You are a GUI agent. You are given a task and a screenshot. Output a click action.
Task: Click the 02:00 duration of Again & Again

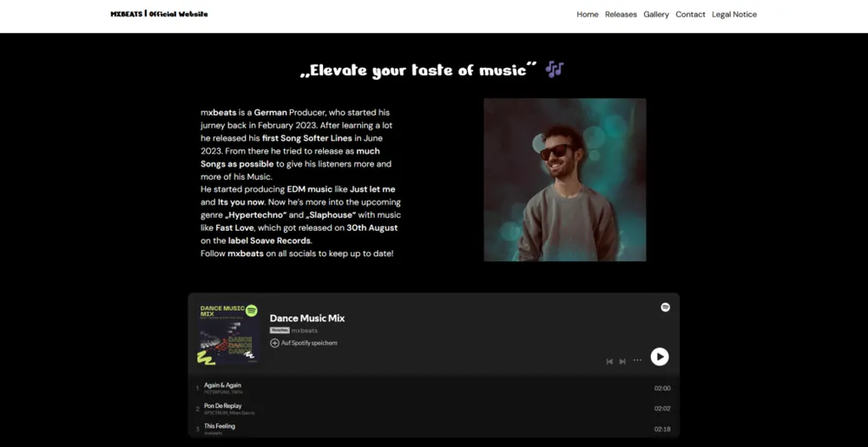[662, 388]
